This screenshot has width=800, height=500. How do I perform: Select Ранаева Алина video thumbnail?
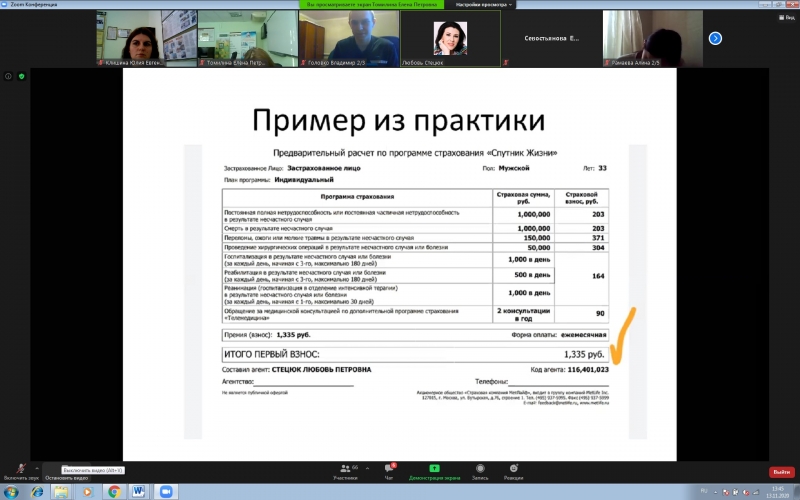tap(653, 38)
